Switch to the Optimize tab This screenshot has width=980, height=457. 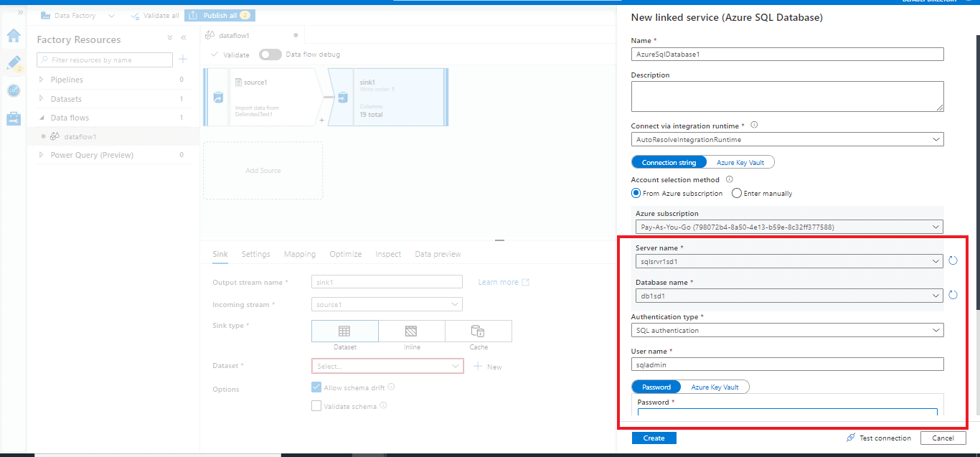pos(346,254)
